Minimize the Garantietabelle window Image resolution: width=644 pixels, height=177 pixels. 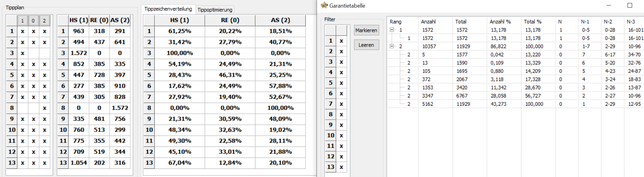(609, 5)
